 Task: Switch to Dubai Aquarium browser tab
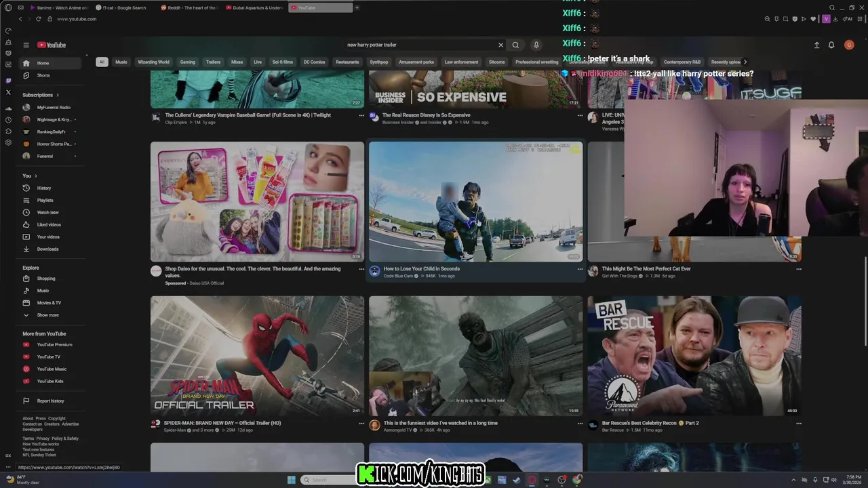(x=256, y=7)
